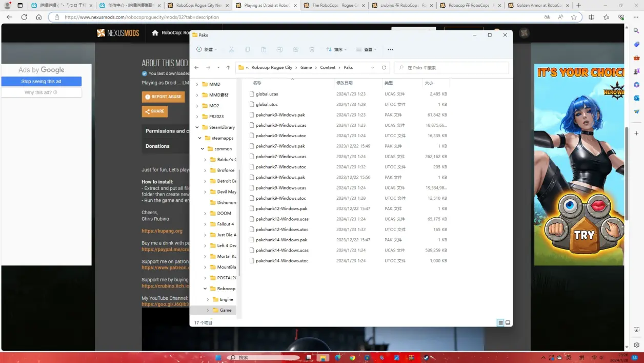The width and height of the screenshot is (644, 363).
Task: Open the 排序 (Sort) dropdown
Action: (336, 50)
